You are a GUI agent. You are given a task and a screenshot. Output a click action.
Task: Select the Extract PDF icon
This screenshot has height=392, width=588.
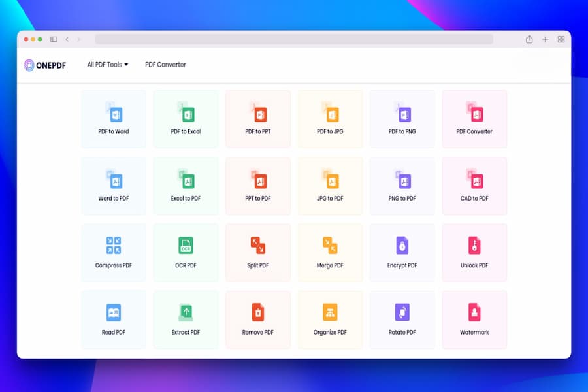pos(186,312)
